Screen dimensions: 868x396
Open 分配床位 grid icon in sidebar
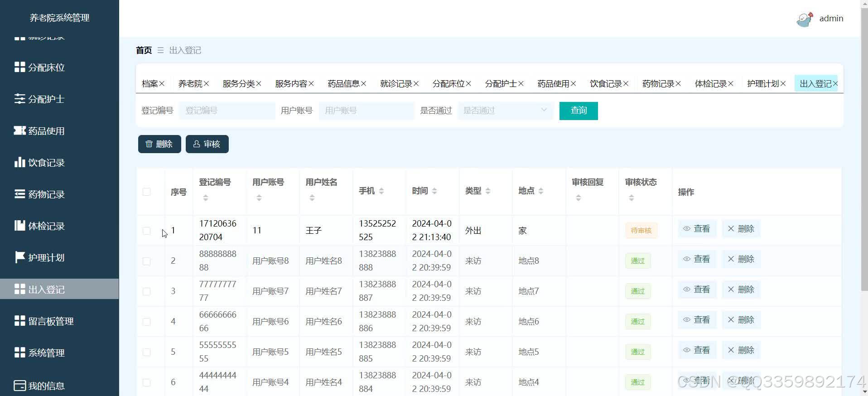19,67
